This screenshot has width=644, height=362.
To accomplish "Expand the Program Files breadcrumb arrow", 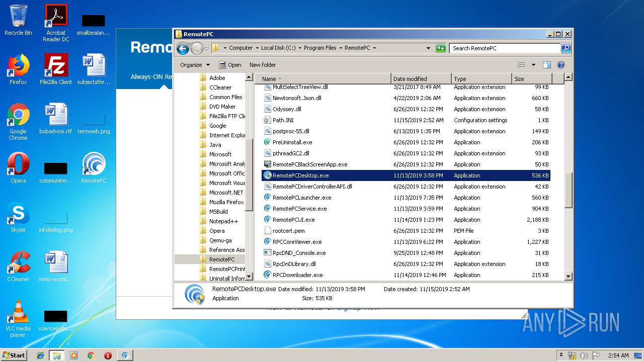I will tap(341, 48).
